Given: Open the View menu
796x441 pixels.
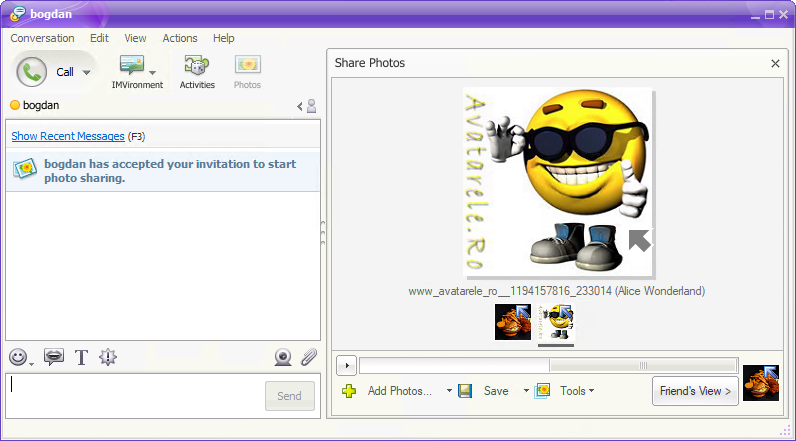Looking at the screenshot, I should point(135,38).
